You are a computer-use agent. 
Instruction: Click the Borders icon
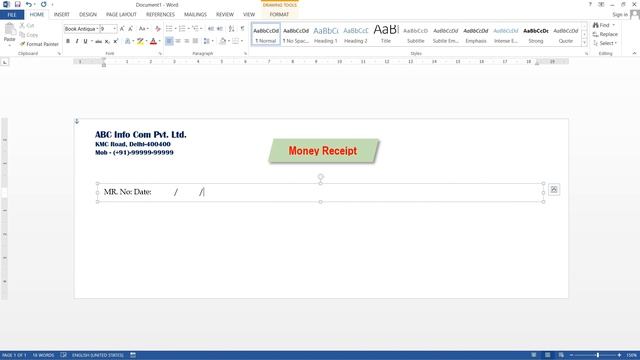(236, 41)
